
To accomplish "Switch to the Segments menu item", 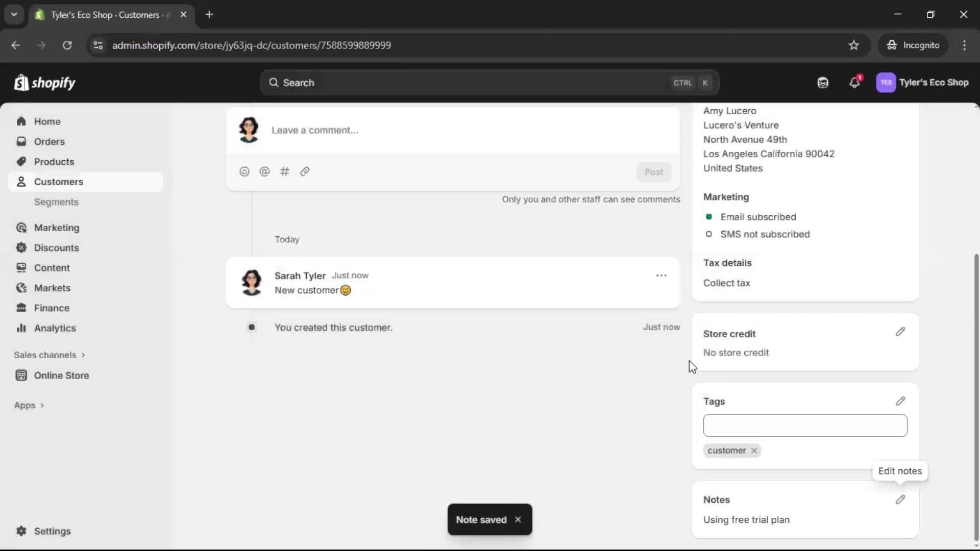I will click(57, 202).
